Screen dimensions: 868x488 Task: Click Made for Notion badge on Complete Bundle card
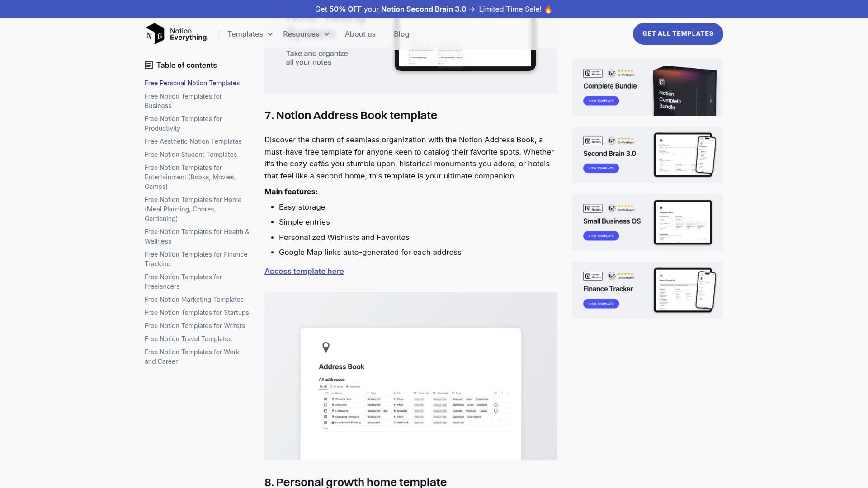593,73
